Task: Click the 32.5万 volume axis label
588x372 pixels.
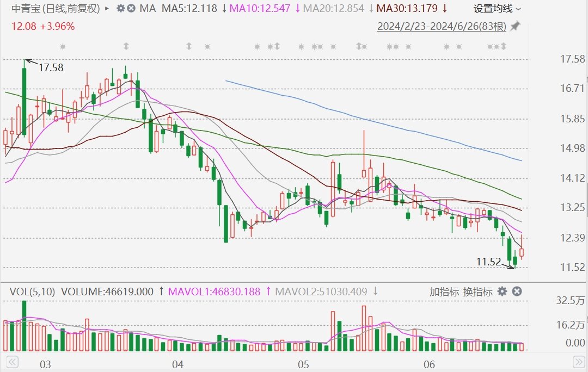Action: point(571,300)
